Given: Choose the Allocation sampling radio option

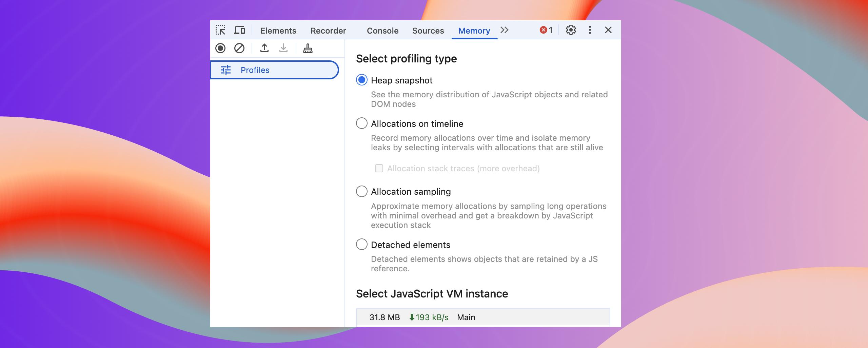Looking at the screenshot, I should [362, 191].
